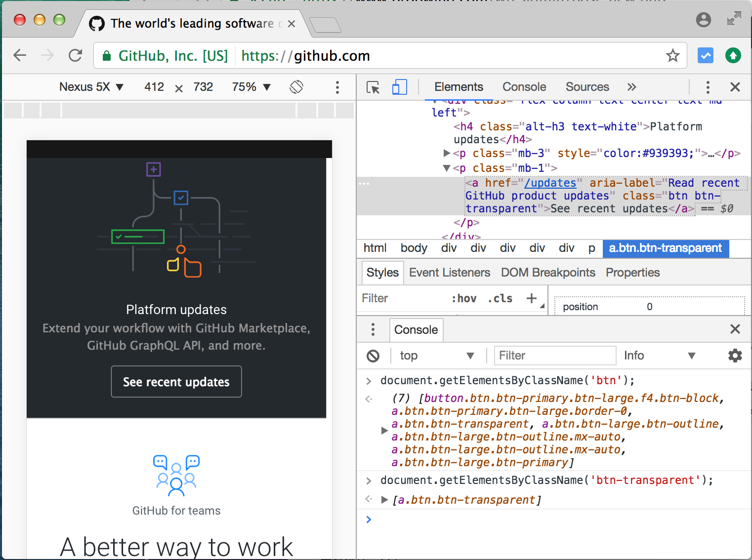This screenshot has width=752, height=560.
Task: Click the GitHub, Inc. security label
Action: point(173,56)
